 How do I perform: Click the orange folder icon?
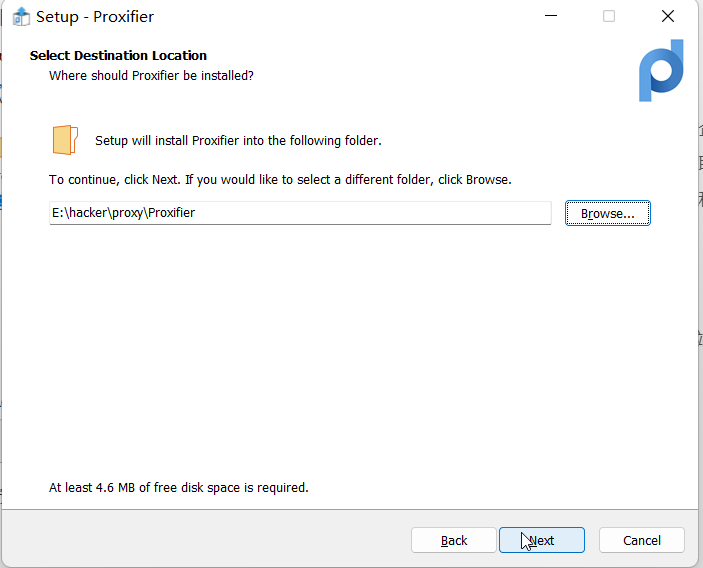pyautogui.click(x=65, y=140)
